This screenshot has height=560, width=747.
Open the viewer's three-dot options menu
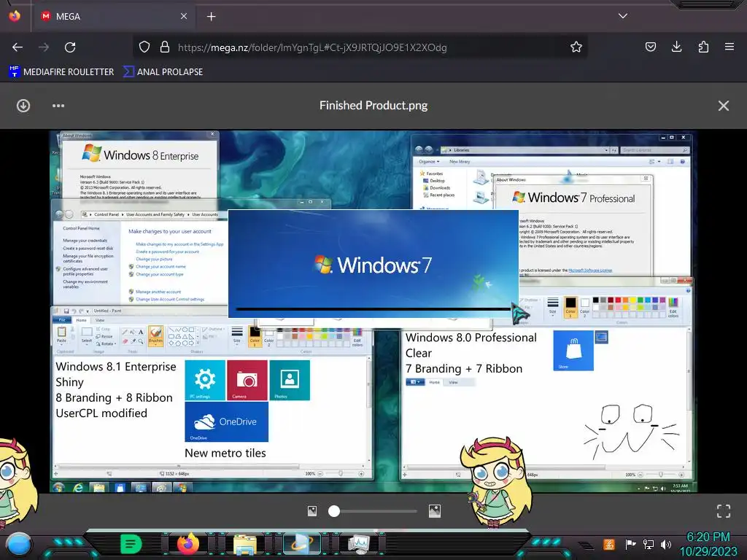[58, 106]
